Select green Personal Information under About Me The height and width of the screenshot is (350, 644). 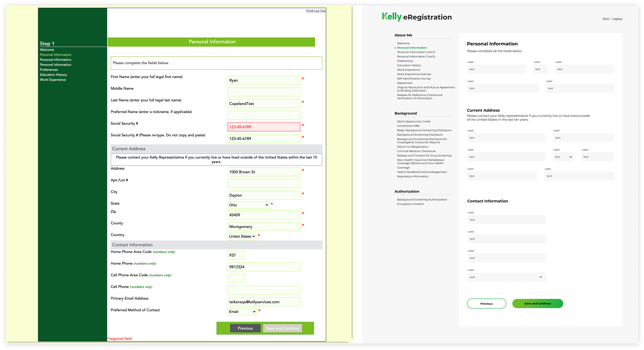tap(412, 48)
